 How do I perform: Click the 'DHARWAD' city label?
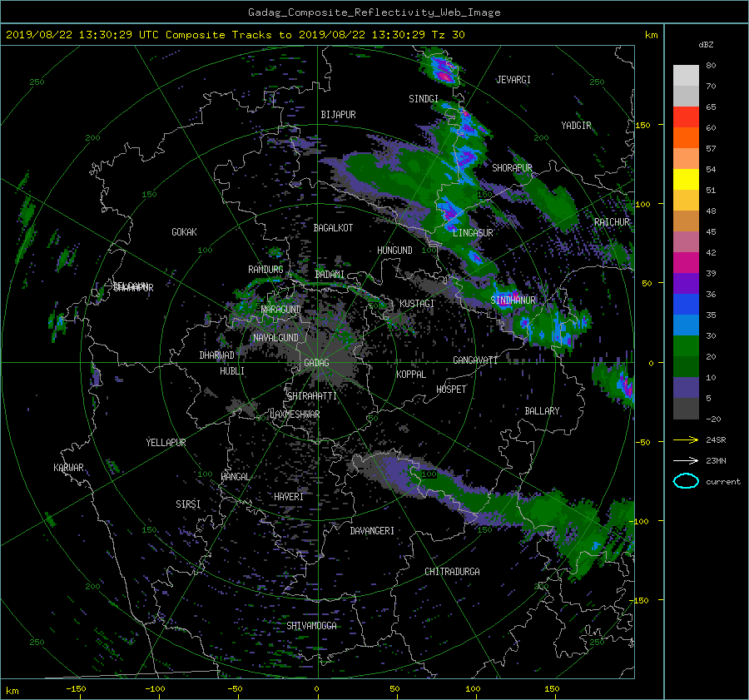216,355
